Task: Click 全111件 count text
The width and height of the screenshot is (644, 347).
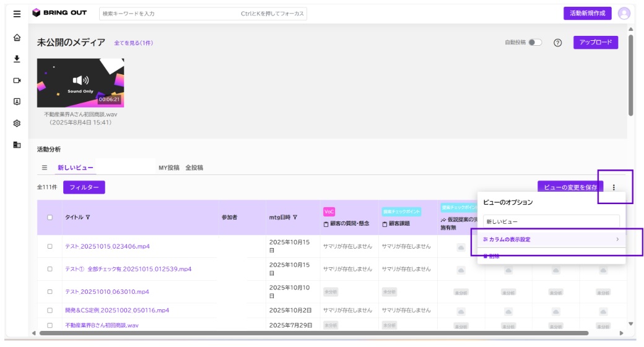Action: 47,187
